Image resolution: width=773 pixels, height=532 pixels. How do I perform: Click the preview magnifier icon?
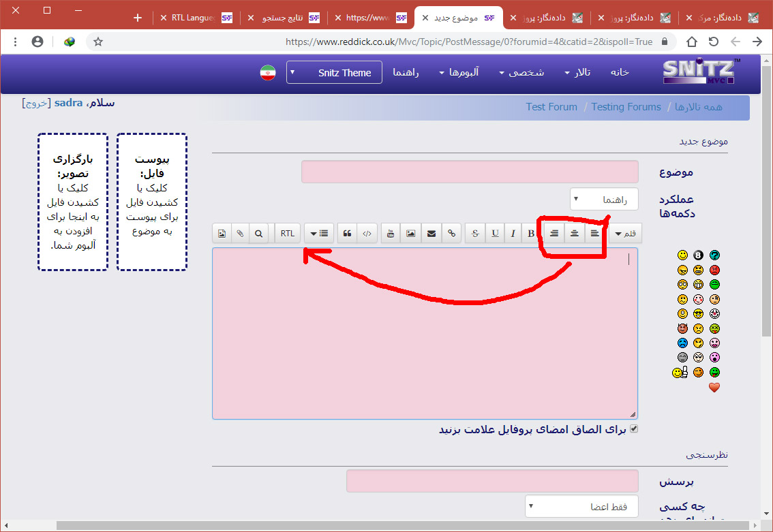tap(258, 234)
